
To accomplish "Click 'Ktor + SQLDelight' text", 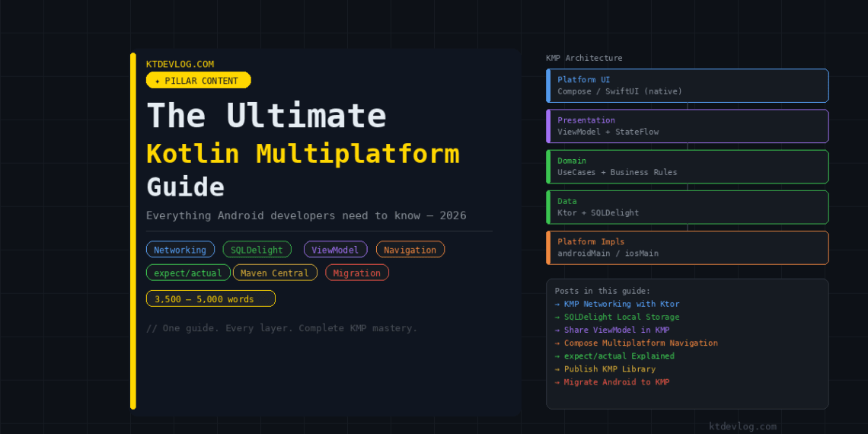I will [598, 212].
